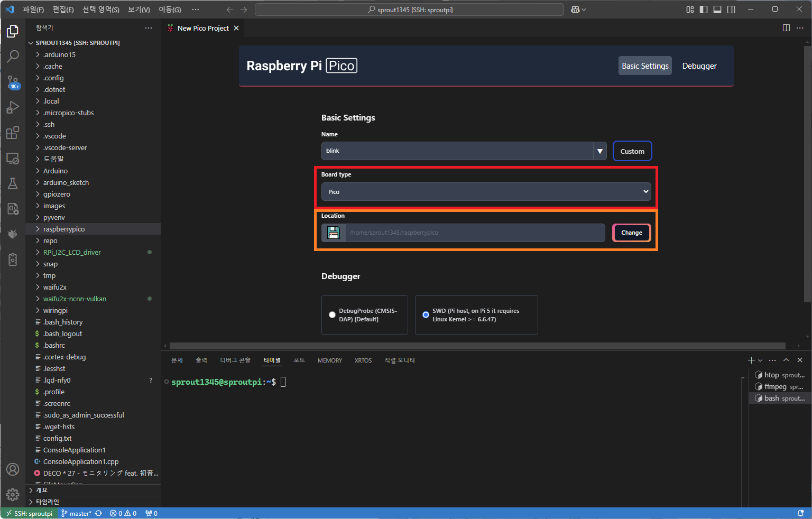The width and height of the screenshot is (812, 519).
Task: Go back with the left arrow
Action: click(229, 10)
